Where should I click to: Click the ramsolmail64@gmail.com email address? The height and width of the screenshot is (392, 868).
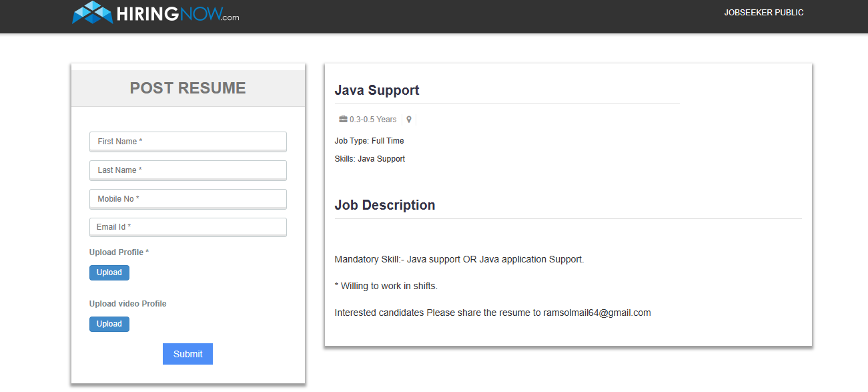[x=597, y=313]
